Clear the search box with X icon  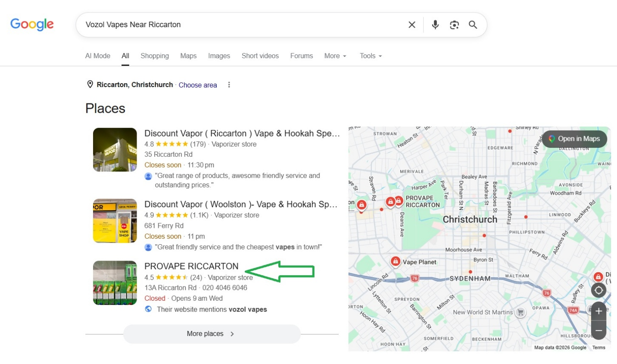point(412,25)
